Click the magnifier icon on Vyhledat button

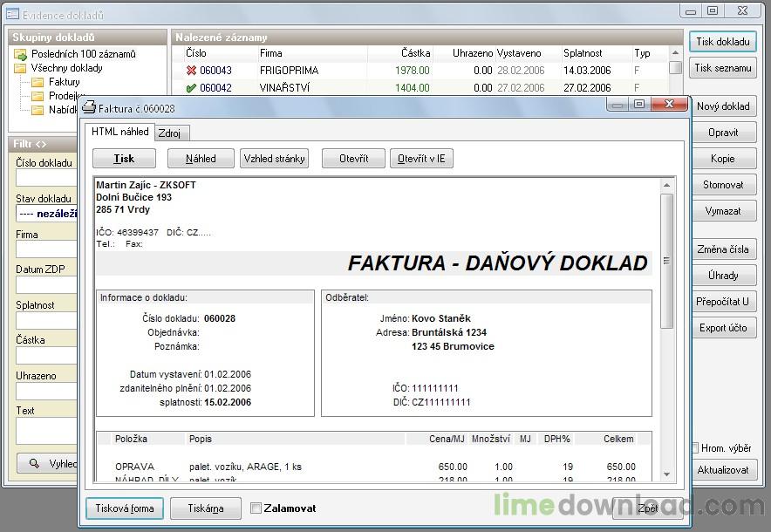(x=34, y=463)
